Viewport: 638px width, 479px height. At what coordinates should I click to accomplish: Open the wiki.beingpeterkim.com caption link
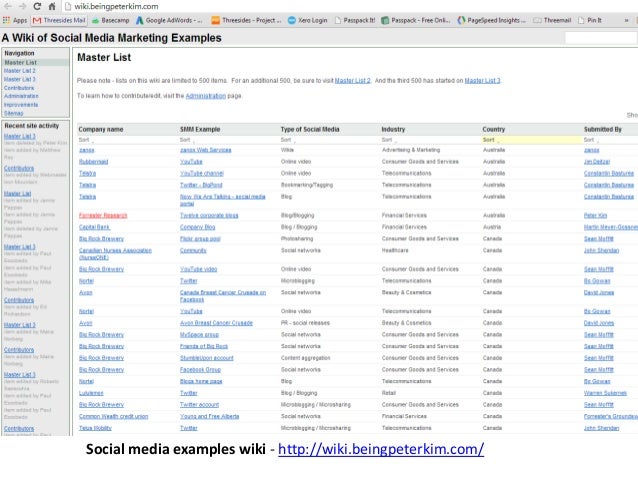point(381,450)
